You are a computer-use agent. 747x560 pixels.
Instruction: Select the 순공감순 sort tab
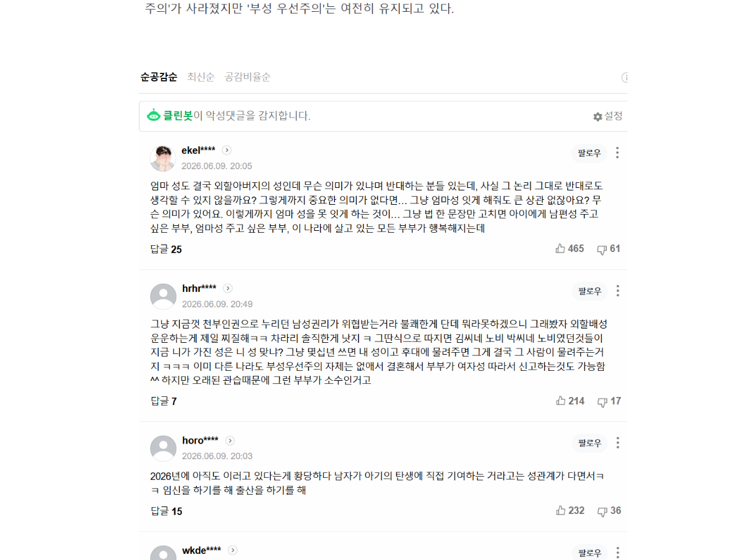coord(159,77)
